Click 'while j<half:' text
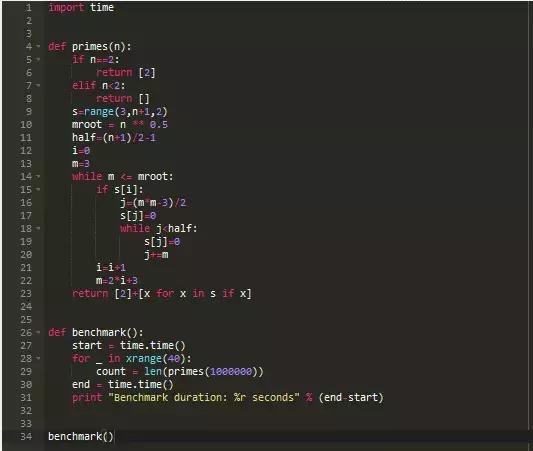 tap(159, 228)
